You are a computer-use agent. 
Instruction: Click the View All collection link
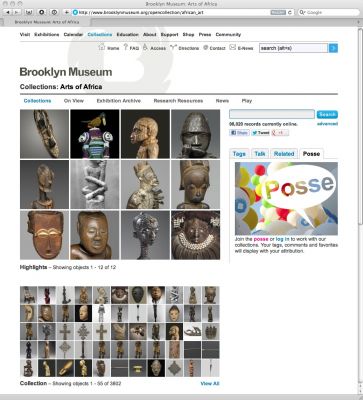click(210, 384)
